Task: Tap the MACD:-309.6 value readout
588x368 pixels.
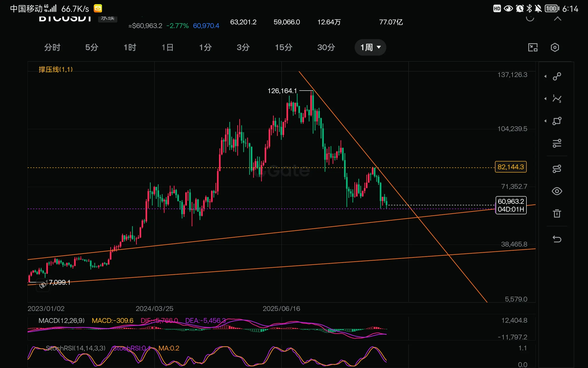Action: [x=113, y=321]
